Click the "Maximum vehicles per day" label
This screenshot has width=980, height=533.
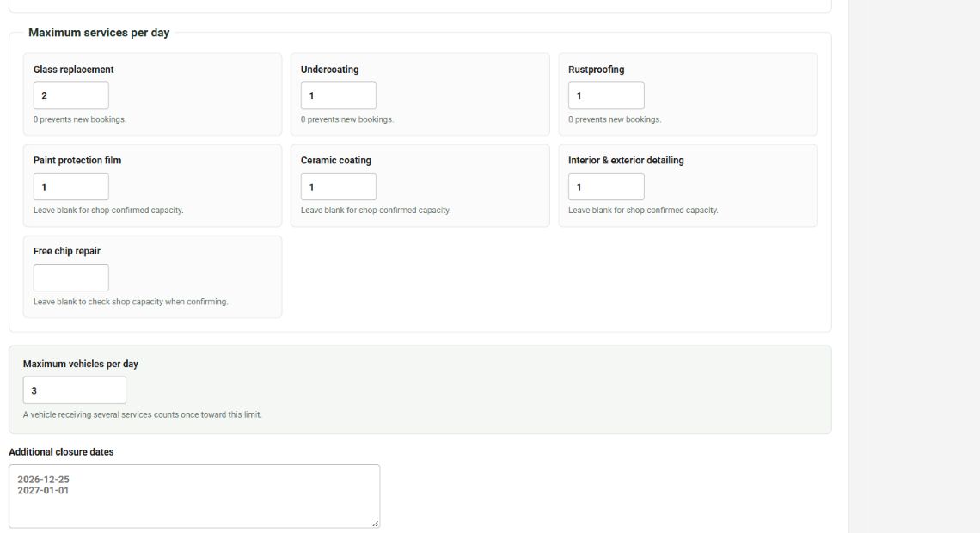(x=81, y=364)
